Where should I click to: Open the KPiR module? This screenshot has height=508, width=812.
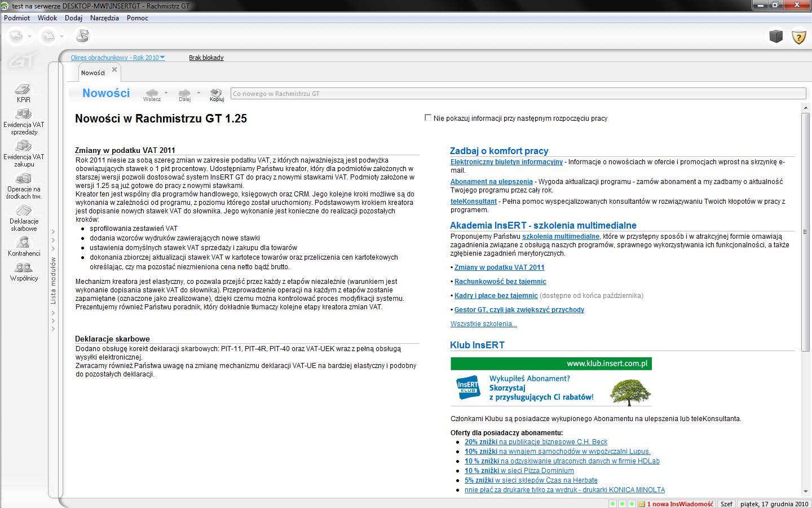point(24,93)
